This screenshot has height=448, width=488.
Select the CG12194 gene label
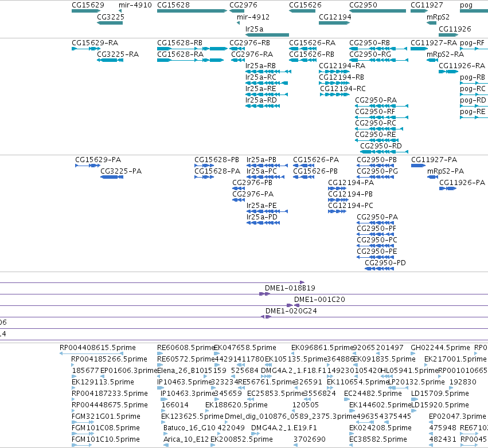[x=335, y=17]
